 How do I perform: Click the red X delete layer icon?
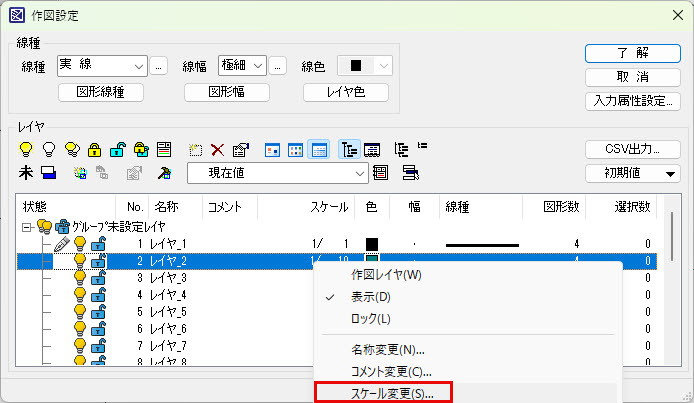coord(217,150)
